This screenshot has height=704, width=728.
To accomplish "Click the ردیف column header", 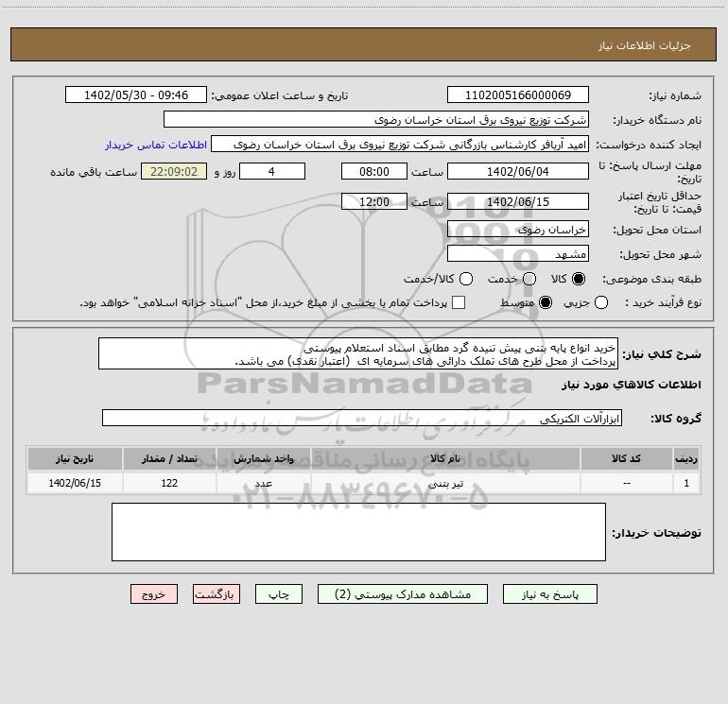I will (x=686, y=458).
